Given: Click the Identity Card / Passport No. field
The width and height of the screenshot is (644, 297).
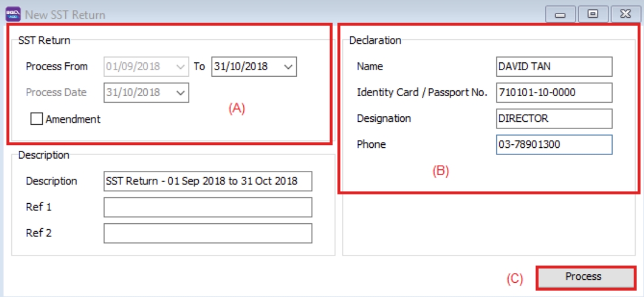Looking at the screenshot, I should click(553, 93).
